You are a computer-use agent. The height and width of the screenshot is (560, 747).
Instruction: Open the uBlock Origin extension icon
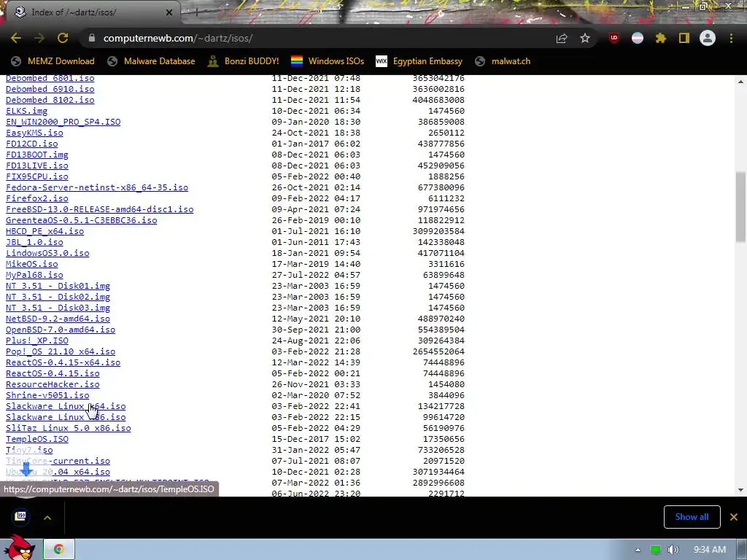614,38
